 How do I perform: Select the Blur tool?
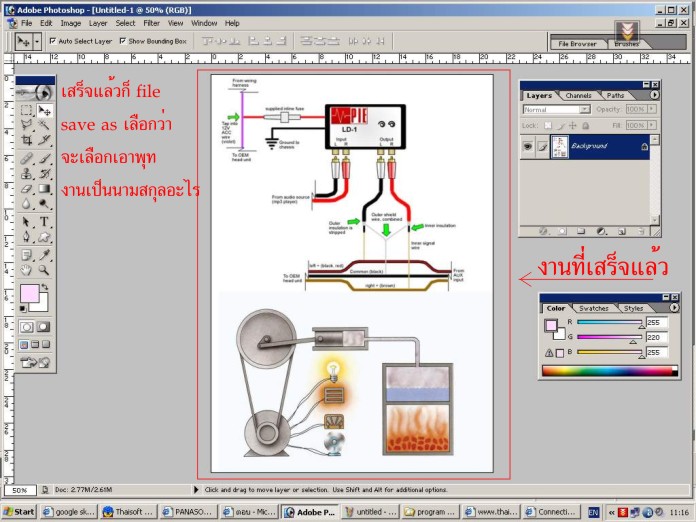click(x=26, y=204)
